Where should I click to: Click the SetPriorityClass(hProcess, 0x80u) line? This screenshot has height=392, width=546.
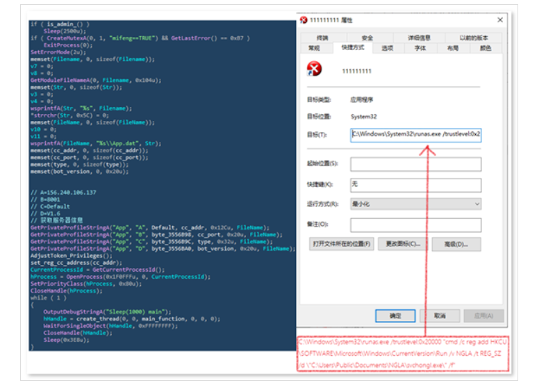click(x=86, y=284)
